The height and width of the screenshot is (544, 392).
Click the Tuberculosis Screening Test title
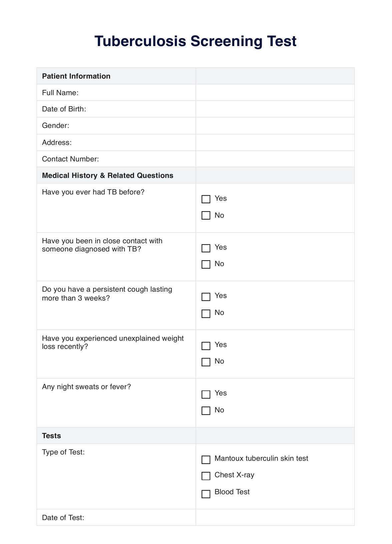tap(195, 41)
